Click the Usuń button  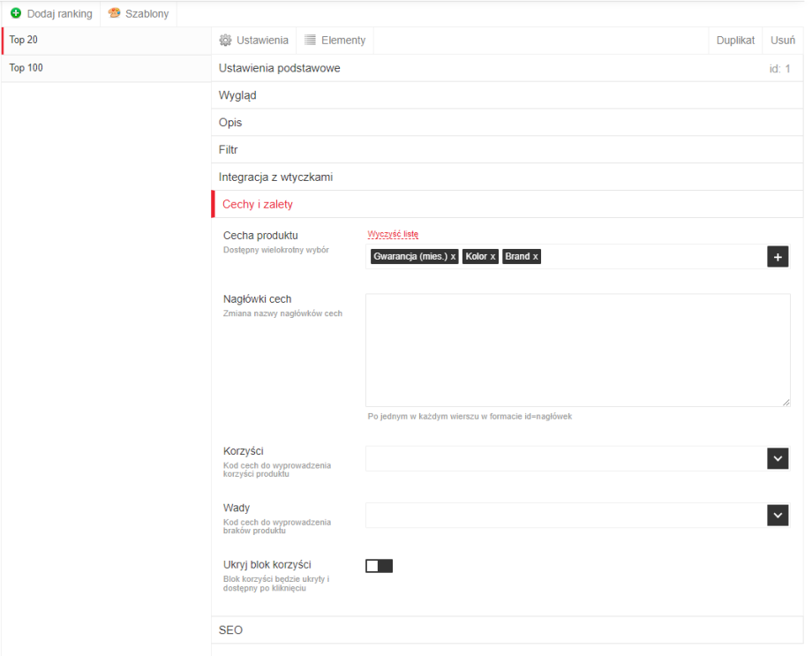782,41
